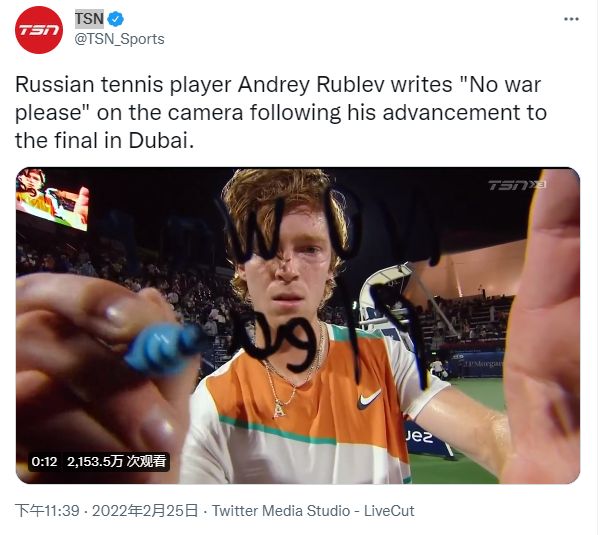Click the tweet text about Dubai final
This screenshot has height=535, width=600.
click(281, 112)
